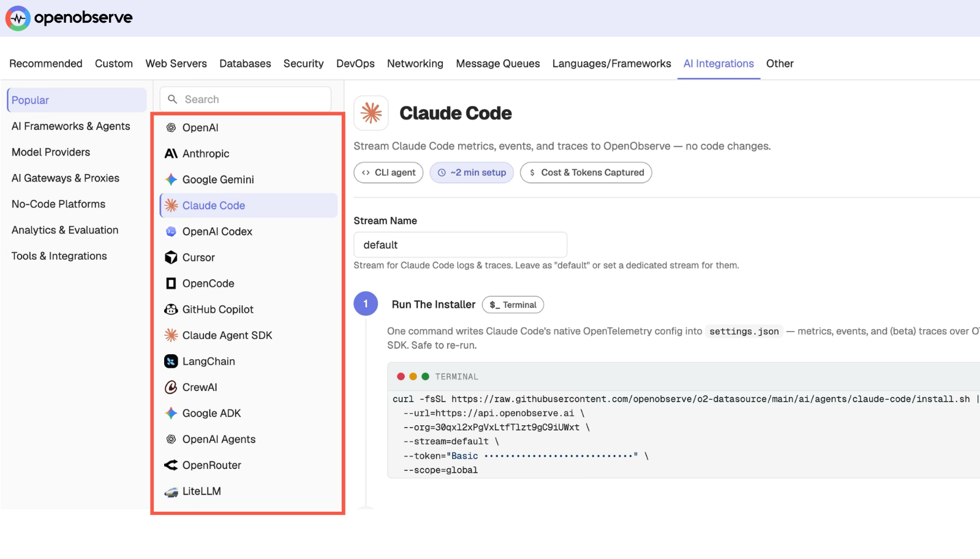Click the magnifier icon in search box
This screenshot has height=559, width=980.
[173, 99]
